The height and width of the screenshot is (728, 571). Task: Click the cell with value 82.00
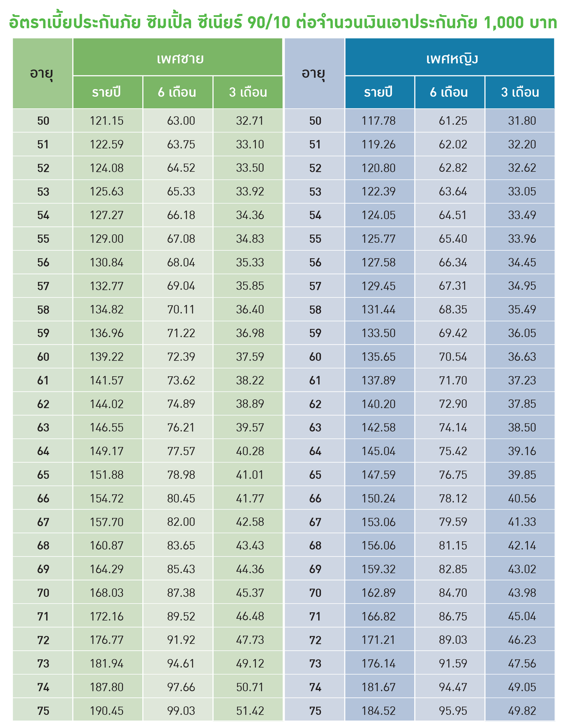[x=181, y=522]
